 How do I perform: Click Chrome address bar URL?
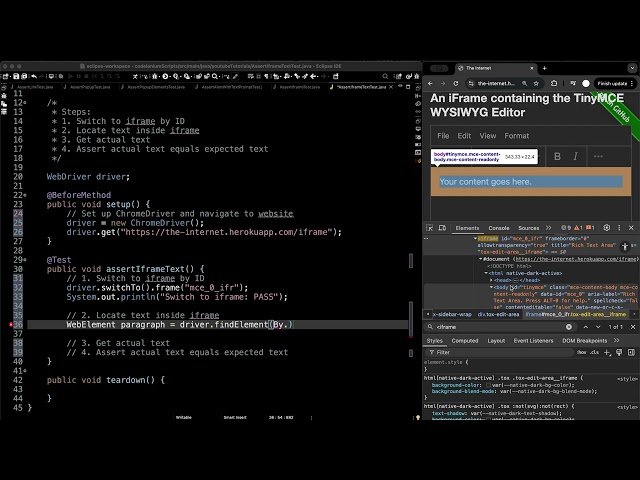point(496,83)
